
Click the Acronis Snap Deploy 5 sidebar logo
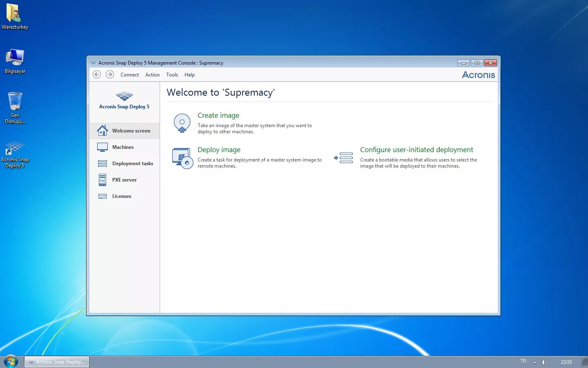point(124,101)
